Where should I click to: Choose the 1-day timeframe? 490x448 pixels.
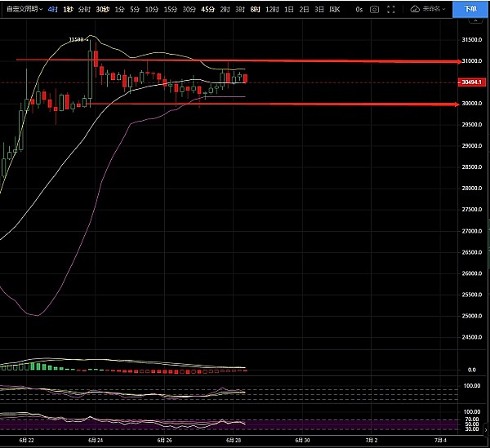click(x=288, y=9)
